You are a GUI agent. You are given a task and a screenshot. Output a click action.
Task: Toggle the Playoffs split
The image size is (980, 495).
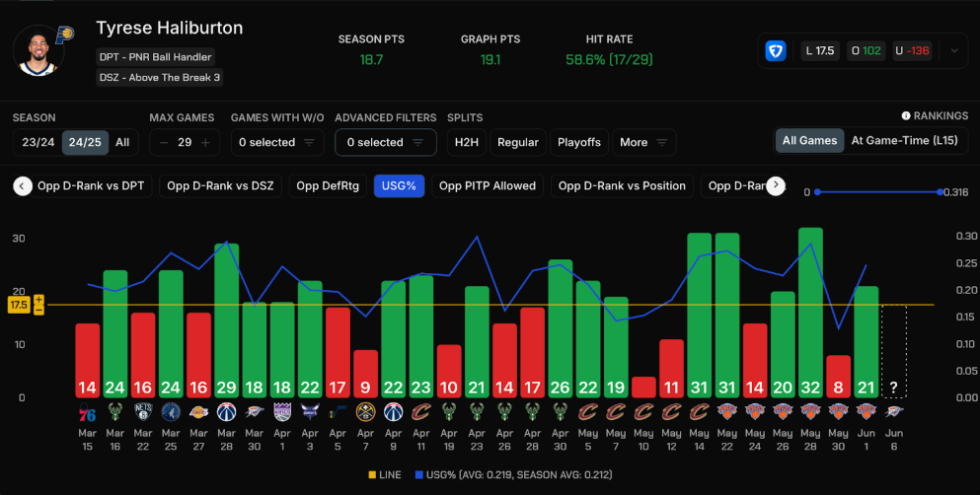tap(578, 142)
